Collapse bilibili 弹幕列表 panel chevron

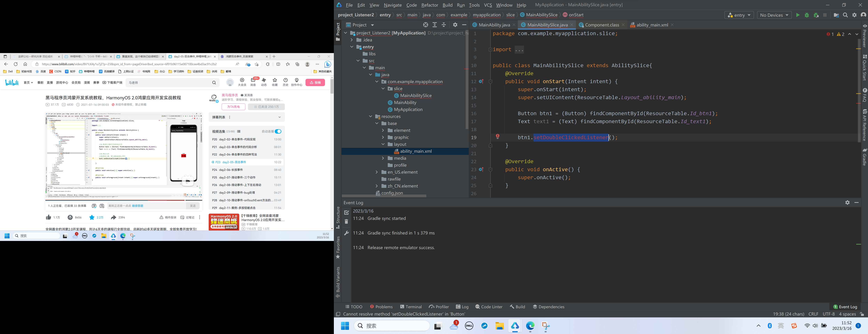(x=279, y=117)
